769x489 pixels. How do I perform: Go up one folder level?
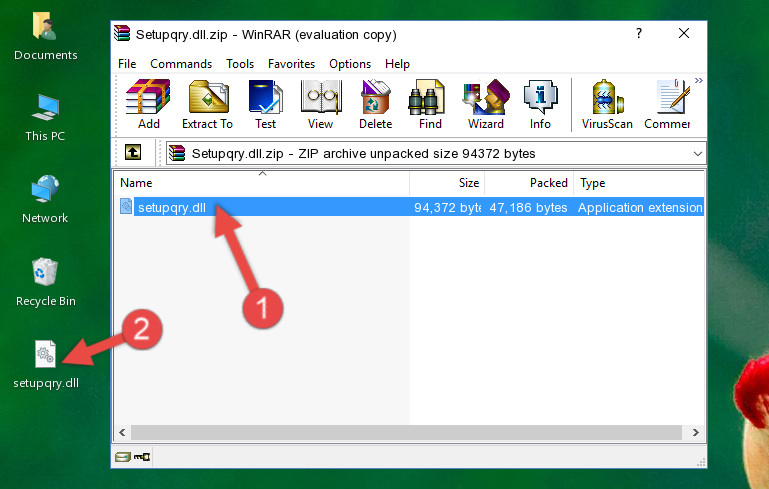click(133, 153)
